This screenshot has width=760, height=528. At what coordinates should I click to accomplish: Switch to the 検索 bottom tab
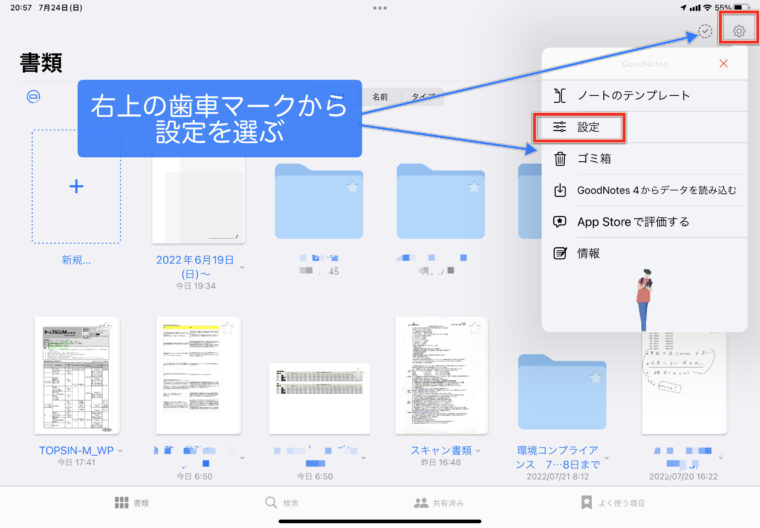pyautogui.click(x=282, y=503)
